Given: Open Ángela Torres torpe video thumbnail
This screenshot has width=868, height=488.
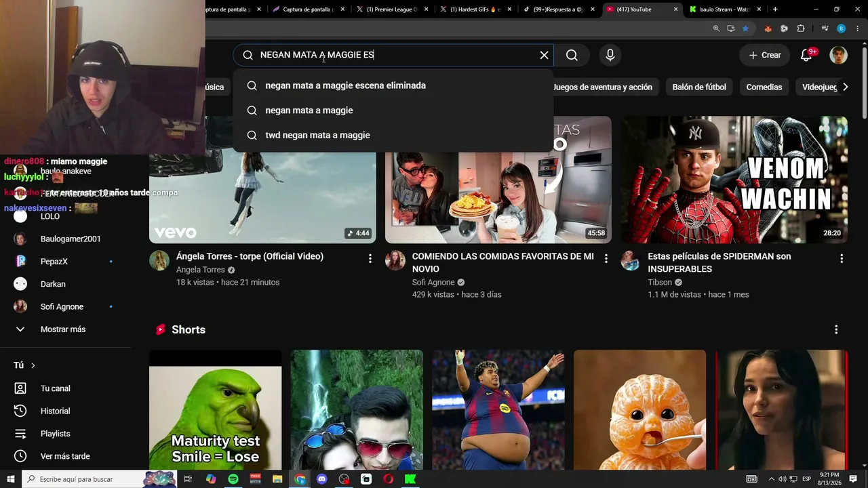Looking at the screenshot, I should click(262, 195).
